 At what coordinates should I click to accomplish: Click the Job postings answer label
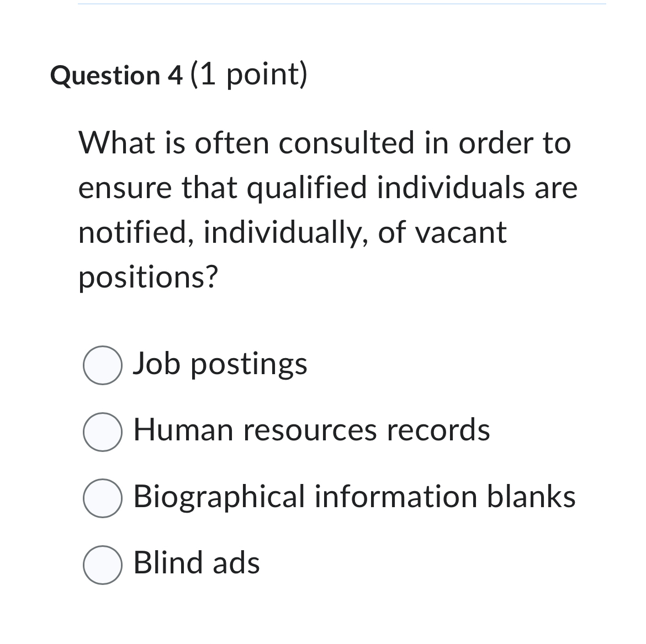pyautogui.click(x=220, y=364)
